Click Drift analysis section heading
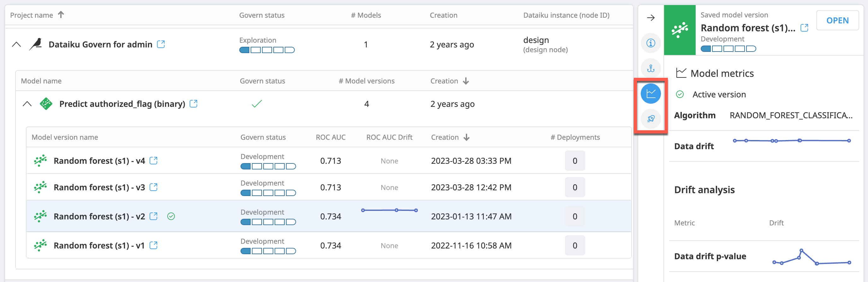Viewport: 868px width, 282px height. (x=704, y=190)
